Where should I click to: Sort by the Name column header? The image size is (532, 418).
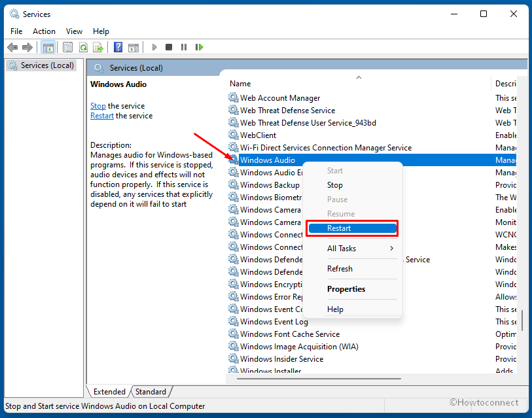(x=359, y=84)
